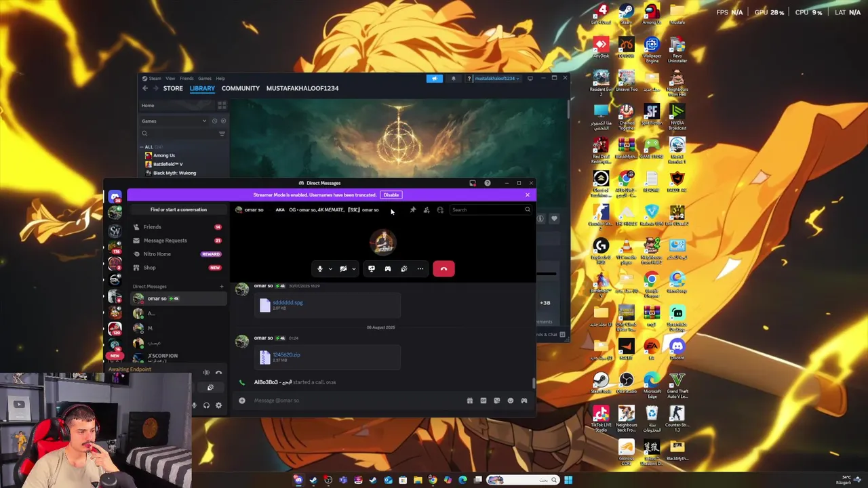Open Discord user settings gear
Screen dimensions: 868x488
[x=218, y=405]
